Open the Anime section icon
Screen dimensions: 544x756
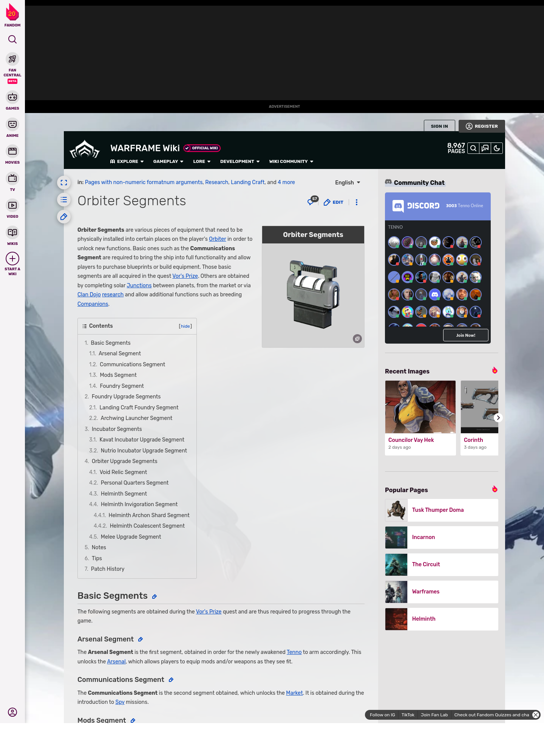12,124
